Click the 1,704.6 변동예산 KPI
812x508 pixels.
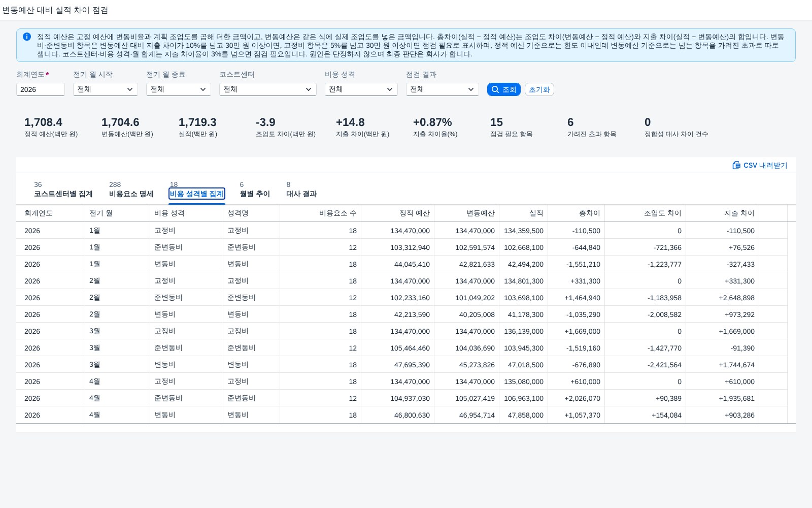127,127
